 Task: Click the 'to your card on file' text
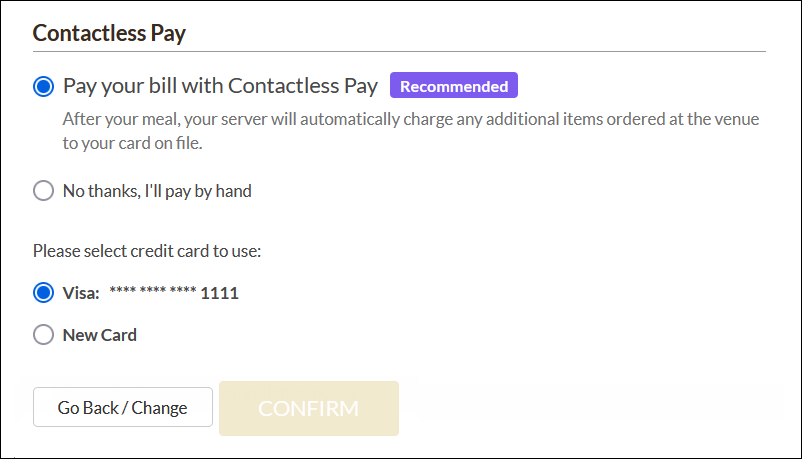[x=132, y=143]
